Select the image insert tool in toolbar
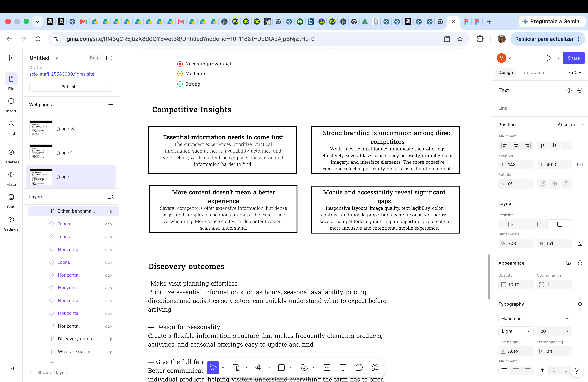The width and height of the screenshot is (588, 382). pyautogui.click(x=327, y=368)
